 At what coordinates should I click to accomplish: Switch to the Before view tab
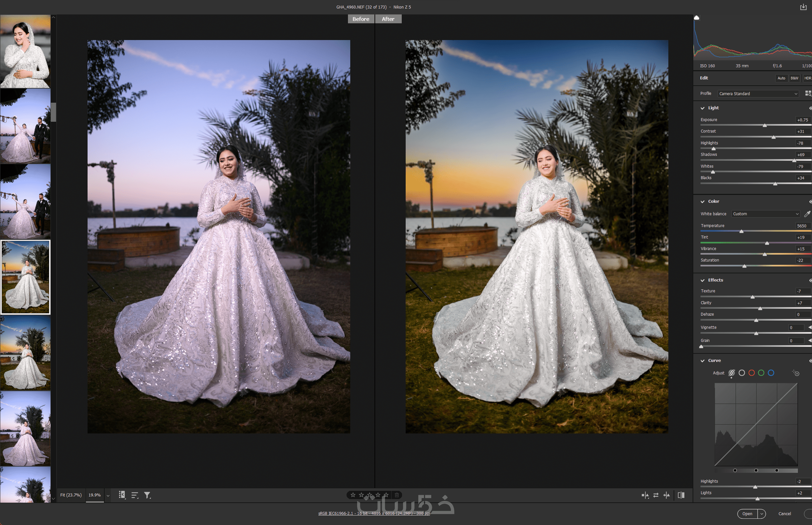tap(360, 19)
